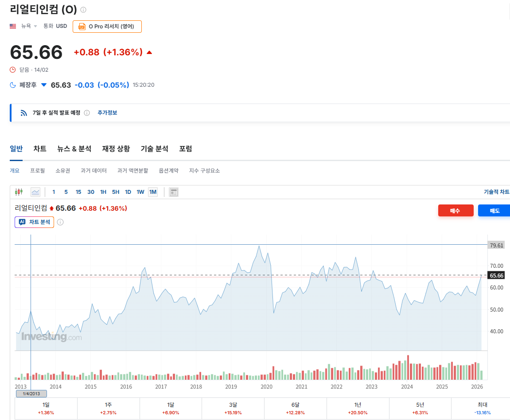Select the 개요 sub-tab
Image resolution: width=510 pixels, height=420 pixels.
pos(15,170)
